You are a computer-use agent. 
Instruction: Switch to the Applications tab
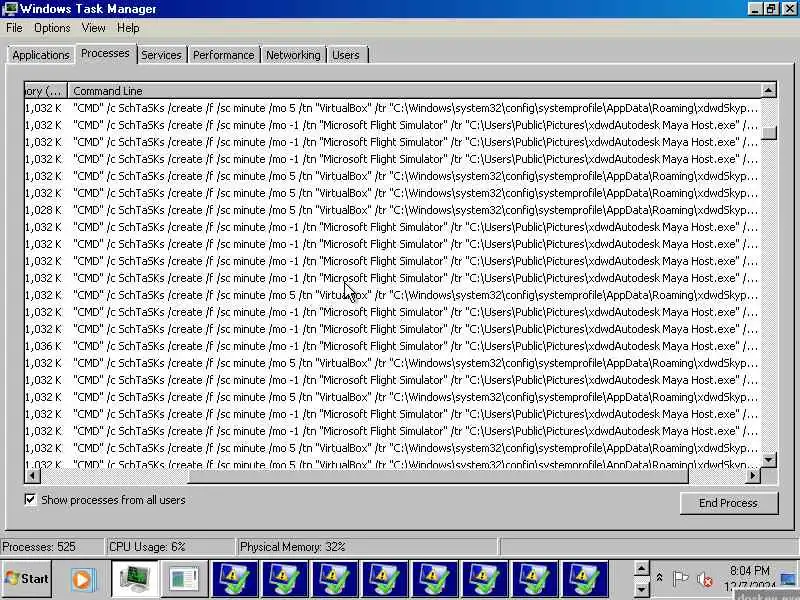coord(41,55)
